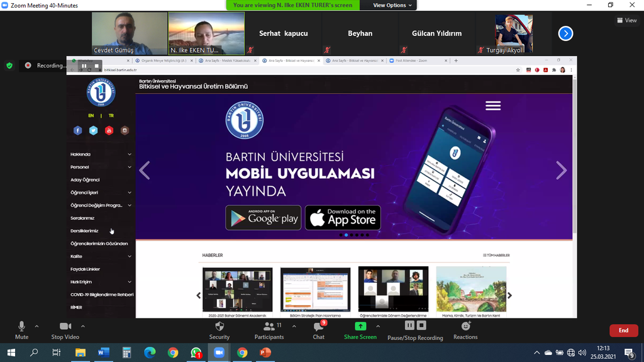Open Aday Öğrenci sidebar link
The width and height of the screenshot is (644, 362).
[x=85, y=180]
